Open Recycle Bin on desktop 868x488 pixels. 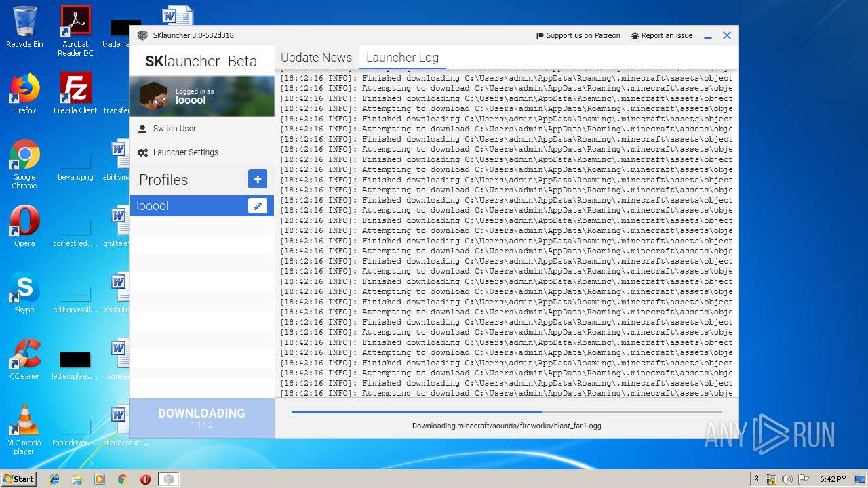click(24, 27)
